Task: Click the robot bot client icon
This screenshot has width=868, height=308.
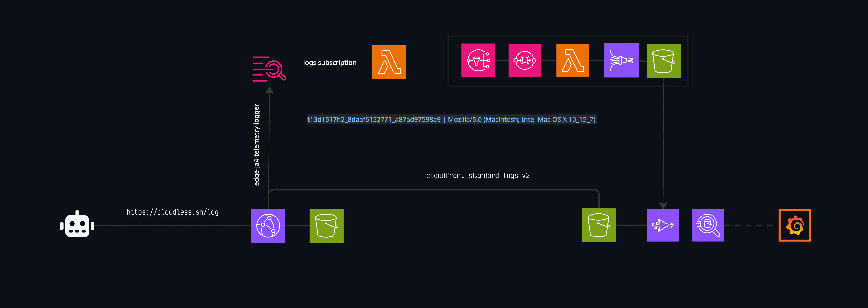Action: 77,224
